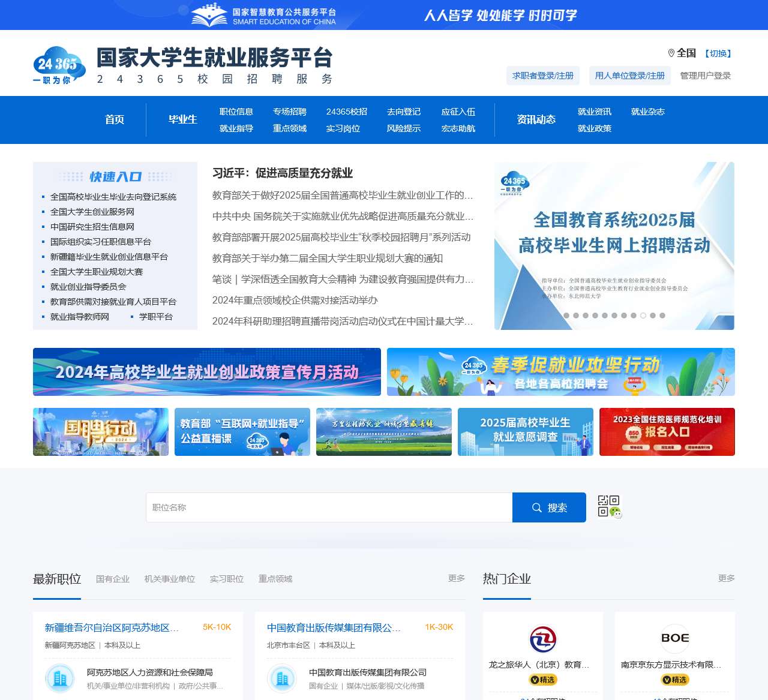The image size is (768, 700).
Task: Open 去向登记 navigation item
Action: (x=404, y=112)
